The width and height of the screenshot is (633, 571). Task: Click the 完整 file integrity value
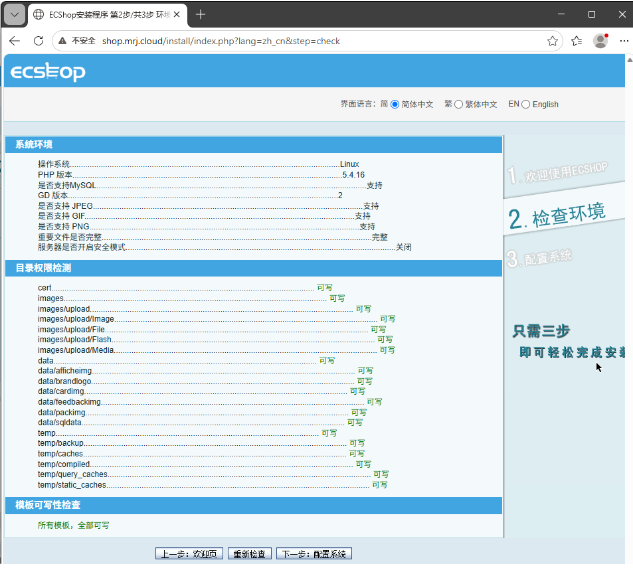(379, 237)
